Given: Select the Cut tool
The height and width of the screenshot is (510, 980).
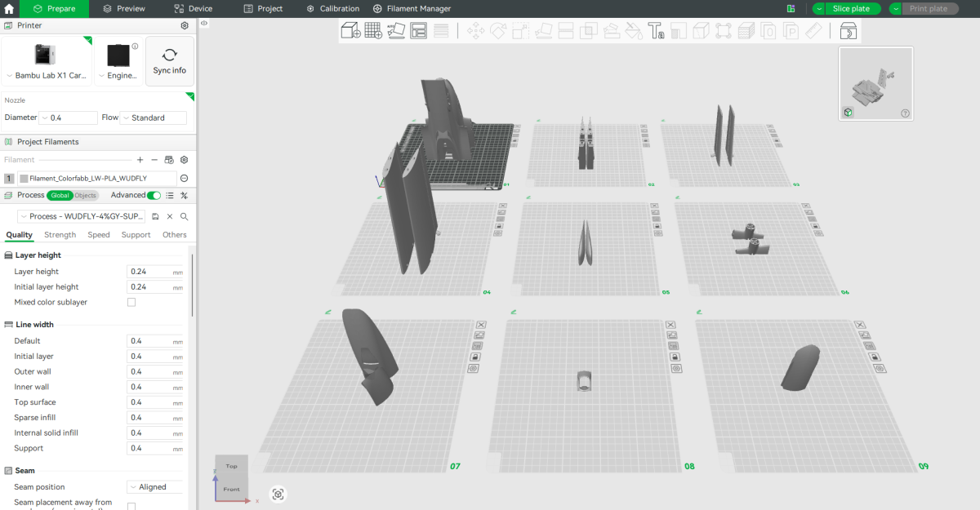Looking at the screenshot, I should tap(565, 31).
